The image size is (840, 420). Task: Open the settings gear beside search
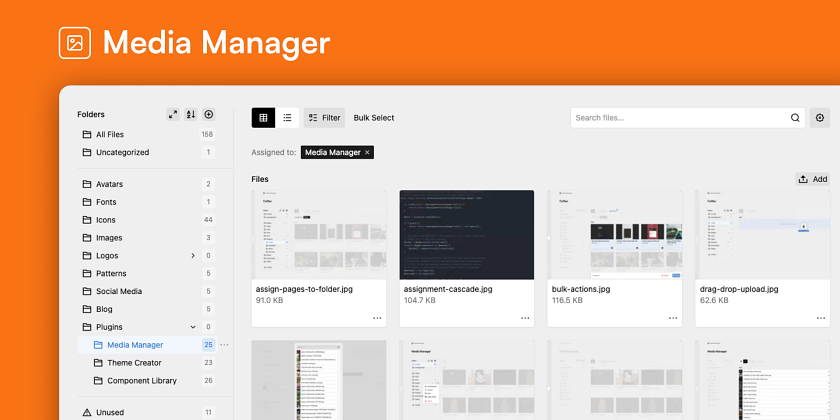(x=820, y=118)
